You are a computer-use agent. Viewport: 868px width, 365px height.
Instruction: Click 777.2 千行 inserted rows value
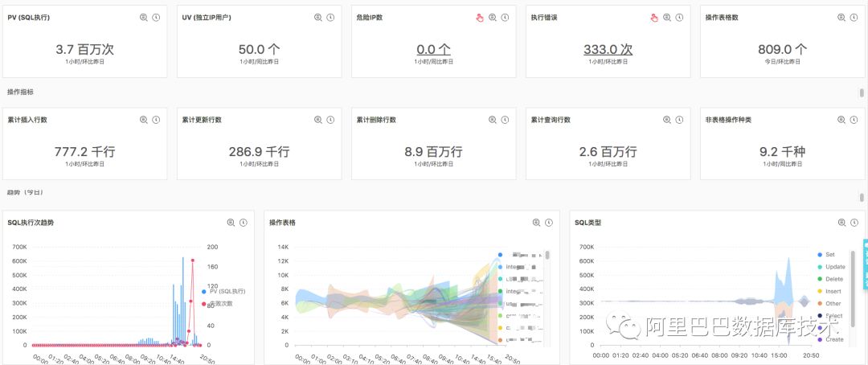point(84,151)
